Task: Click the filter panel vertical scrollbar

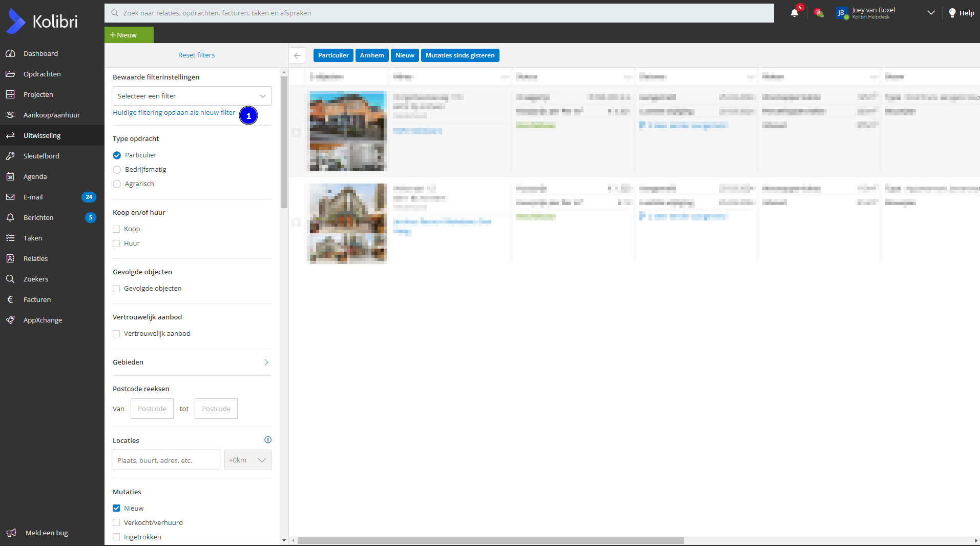Action: [284, 142]
